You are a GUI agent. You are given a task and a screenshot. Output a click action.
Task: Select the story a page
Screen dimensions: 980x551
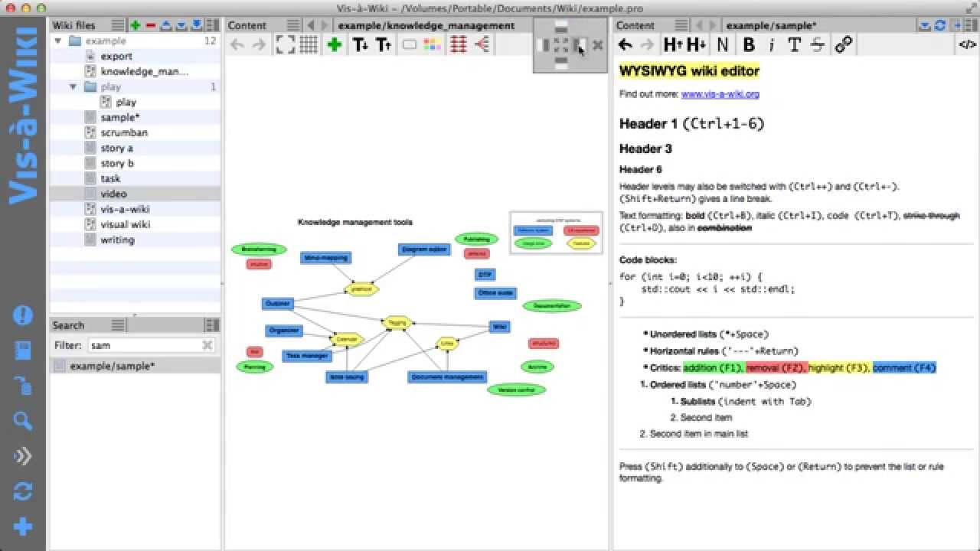(117, 148)
